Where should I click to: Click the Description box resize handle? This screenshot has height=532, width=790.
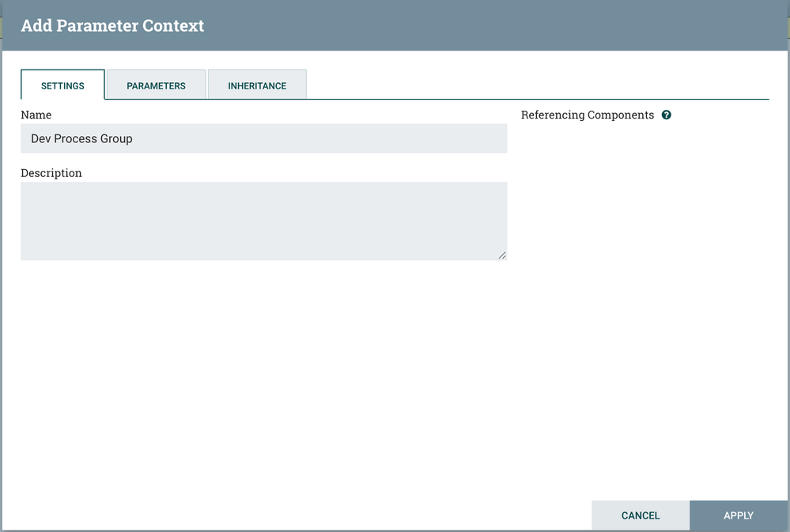click(502, 255)
